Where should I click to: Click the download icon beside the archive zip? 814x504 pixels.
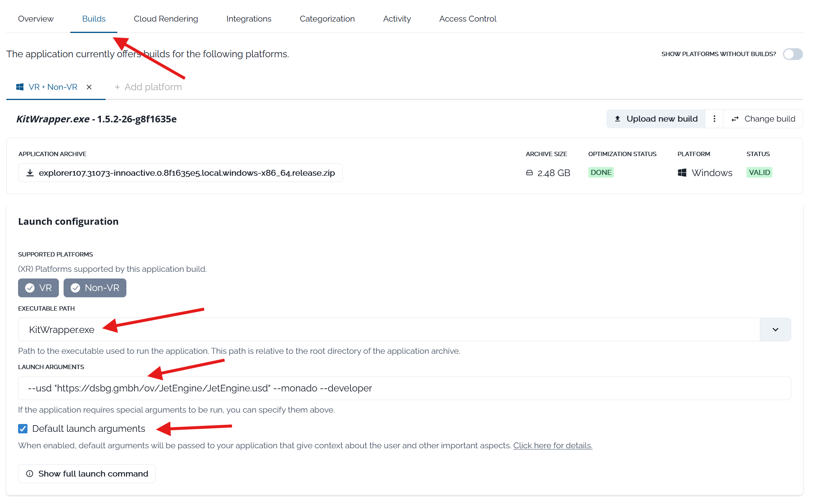point(30,173)
